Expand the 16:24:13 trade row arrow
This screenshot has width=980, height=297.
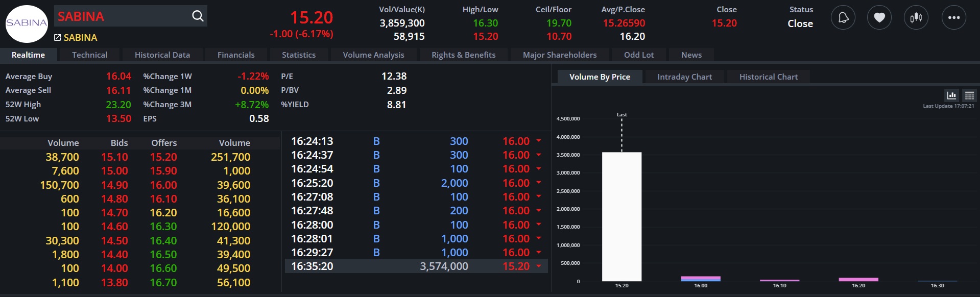click(x=538, y=141)
